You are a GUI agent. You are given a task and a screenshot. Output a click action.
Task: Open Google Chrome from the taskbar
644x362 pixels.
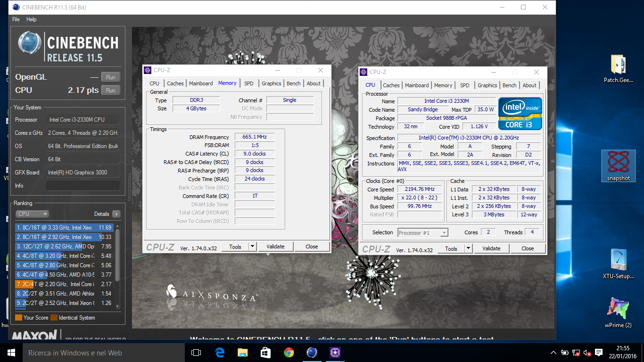coord(289,353)
